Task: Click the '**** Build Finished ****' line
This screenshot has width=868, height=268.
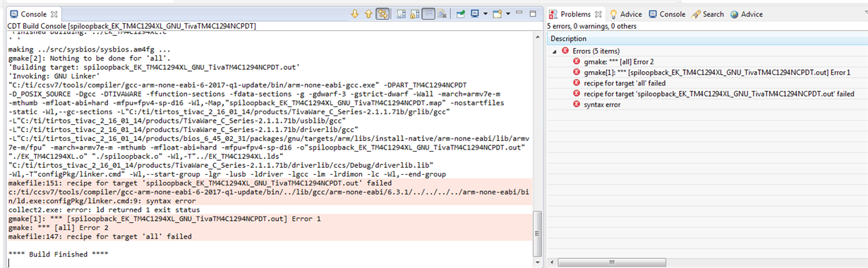Action: tap(58, 255)
